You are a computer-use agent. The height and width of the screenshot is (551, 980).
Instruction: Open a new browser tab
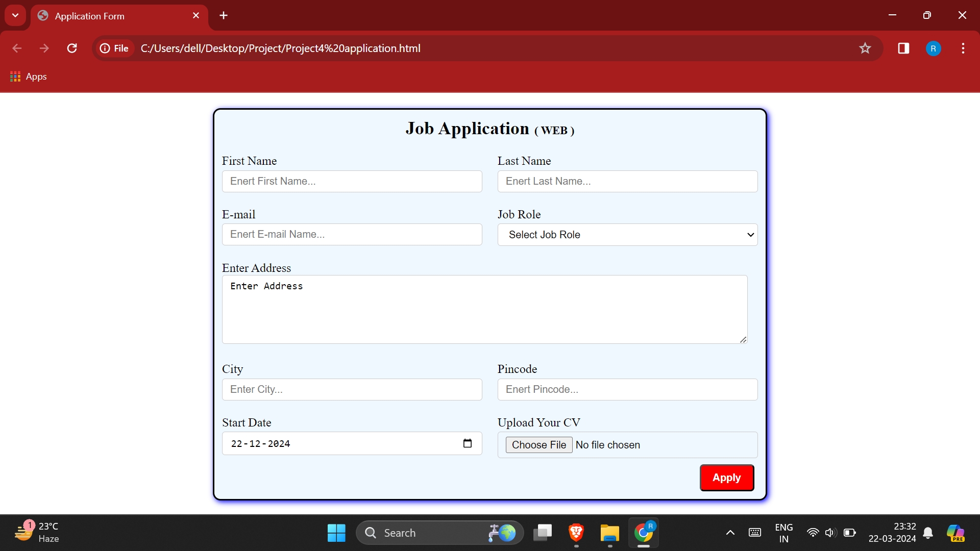224,16
